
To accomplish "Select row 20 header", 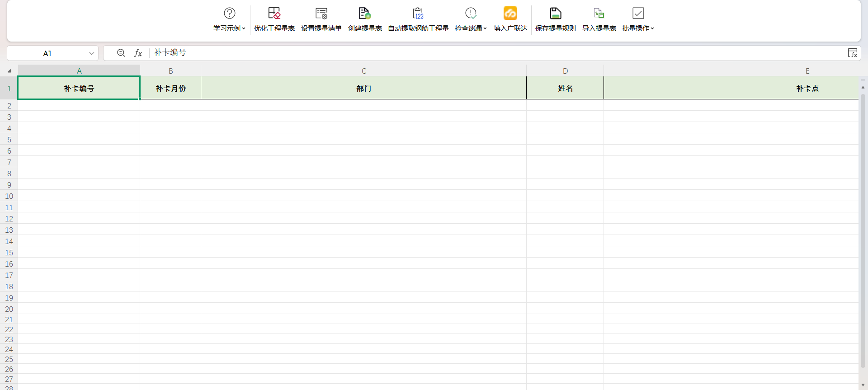I will tap(9, 309).
